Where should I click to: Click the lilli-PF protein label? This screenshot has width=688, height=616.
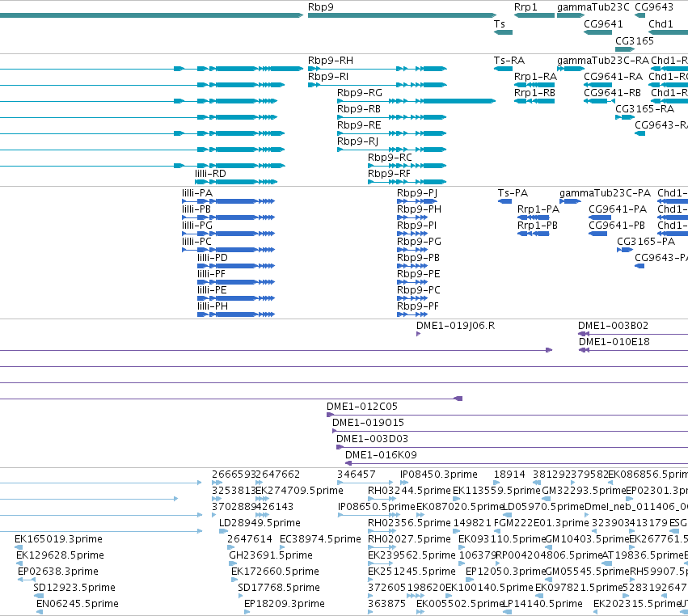pos(211,274)
